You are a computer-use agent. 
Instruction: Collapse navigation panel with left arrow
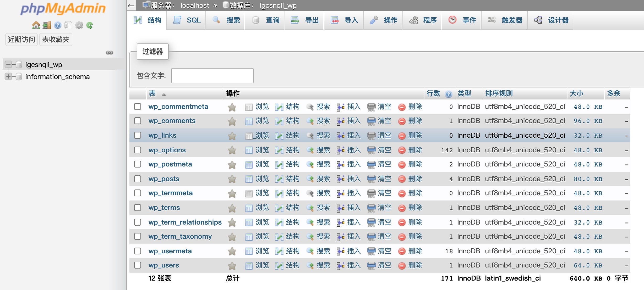click(x=131, y=5)
